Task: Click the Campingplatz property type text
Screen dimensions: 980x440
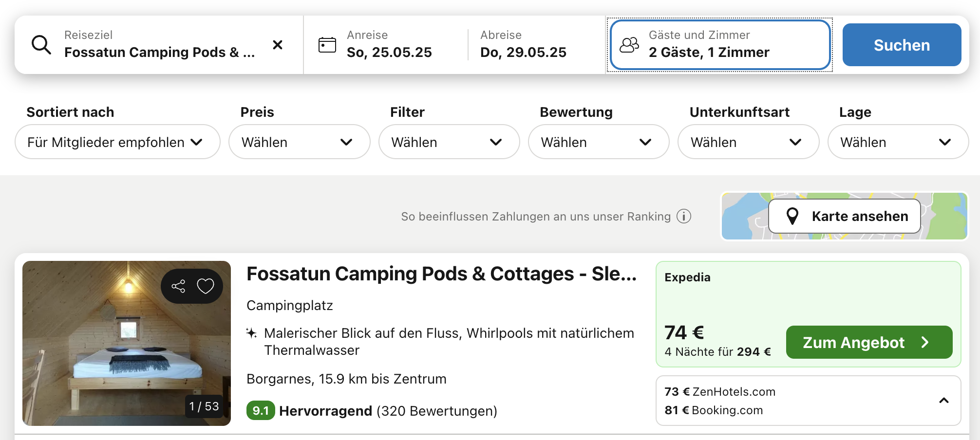Action: coord(290,305)
